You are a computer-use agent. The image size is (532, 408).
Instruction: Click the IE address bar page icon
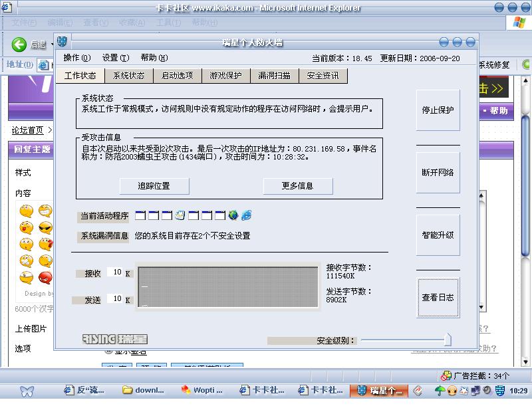click(43, 64)
